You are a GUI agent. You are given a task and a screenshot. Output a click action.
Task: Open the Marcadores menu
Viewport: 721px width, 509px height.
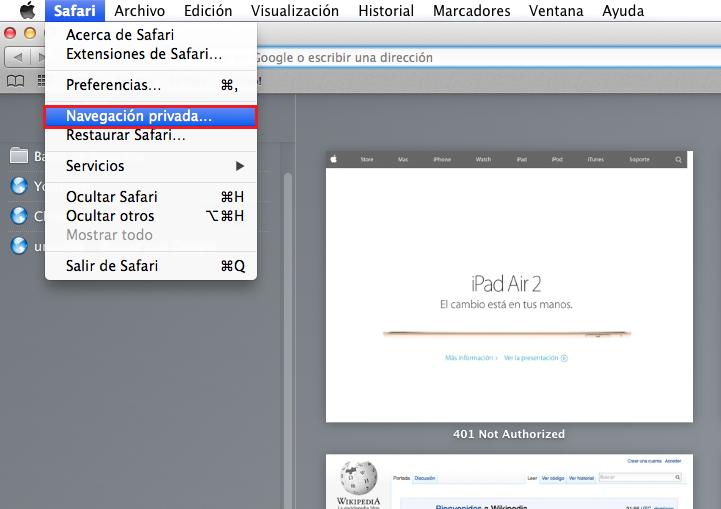pos(471,11)
